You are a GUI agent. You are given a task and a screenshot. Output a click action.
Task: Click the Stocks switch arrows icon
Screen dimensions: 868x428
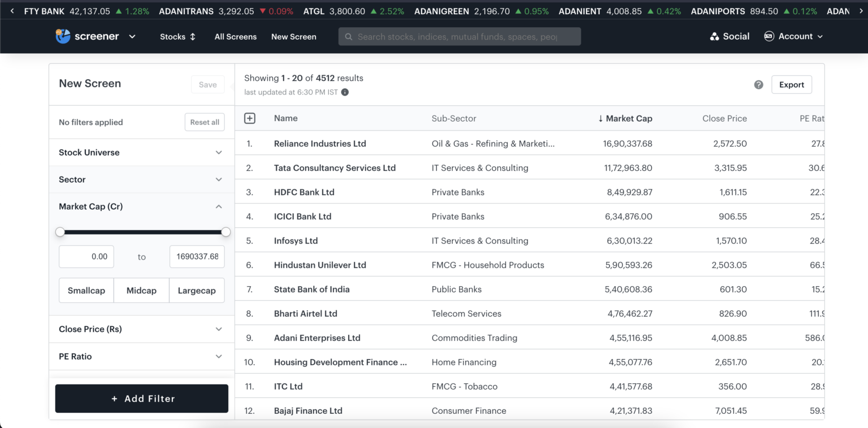coord(192,36)
